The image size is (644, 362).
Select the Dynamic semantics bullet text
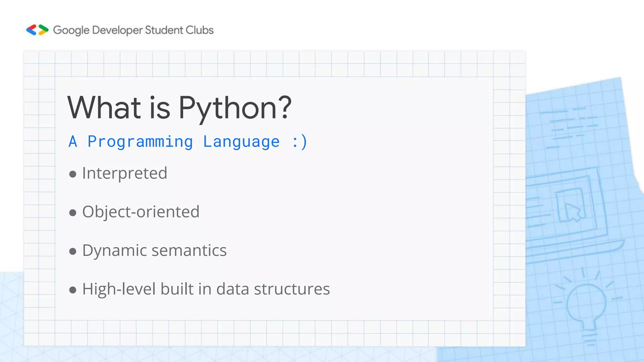click(154, 250)
